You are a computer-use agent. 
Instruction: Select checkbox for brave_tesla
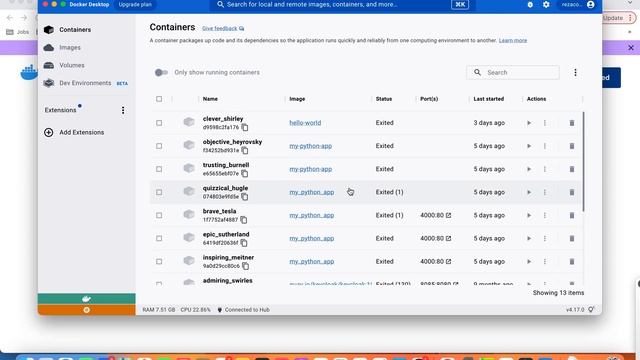pos(159,215)
